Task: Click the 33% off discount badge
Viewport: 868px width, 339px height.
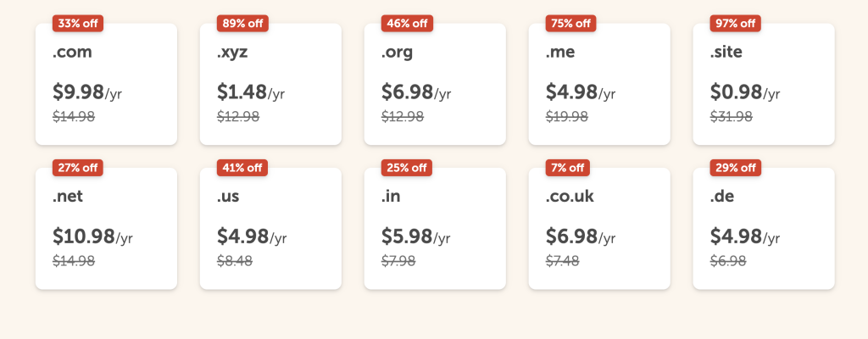Action: point(78,23)
